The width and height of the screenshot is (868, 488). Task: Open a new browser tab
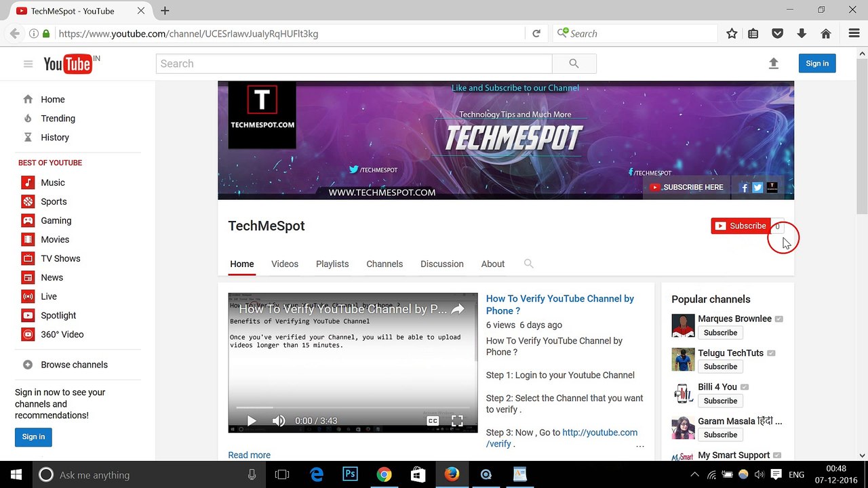tap(165, 11)
